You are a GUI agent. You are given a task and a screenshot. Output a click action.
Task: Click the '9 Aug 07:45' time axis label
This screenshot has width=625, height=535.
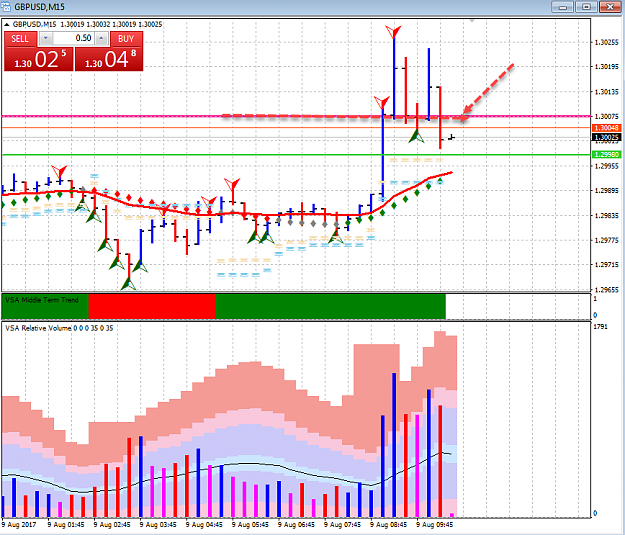(x=342, y=525)
